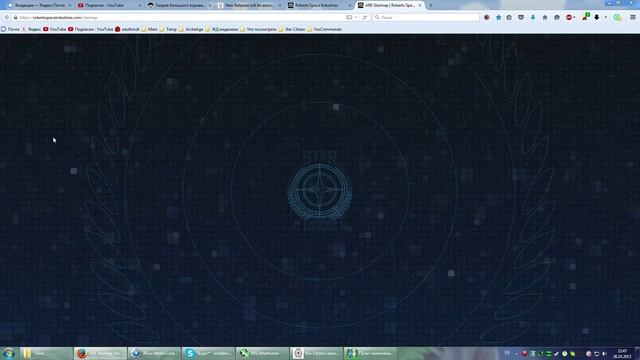Switch to Skype in the taskbar
This screenshot has height=360, width=640.
click(x=208, y=353)
